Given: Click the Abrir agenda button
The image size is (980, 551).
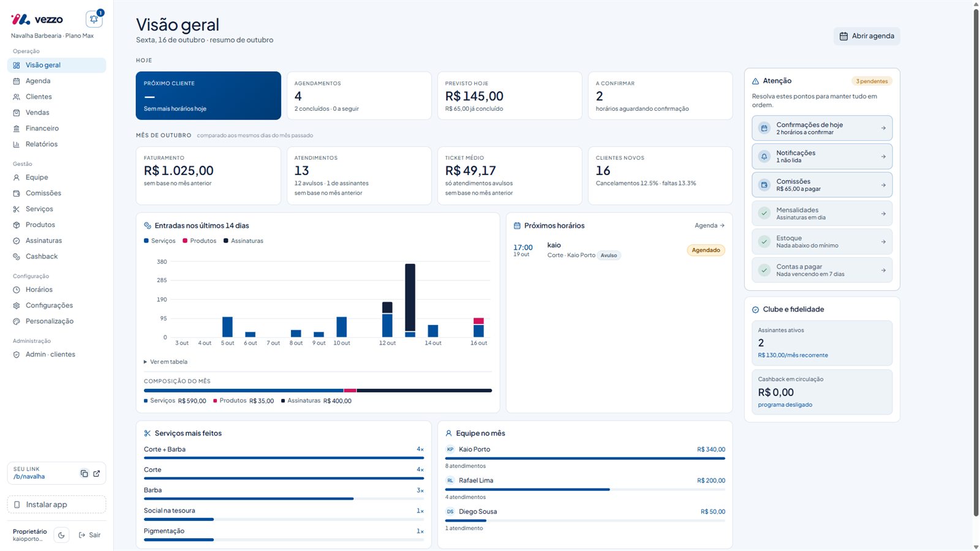Looking at the screenshot, I should pos(867,36).
